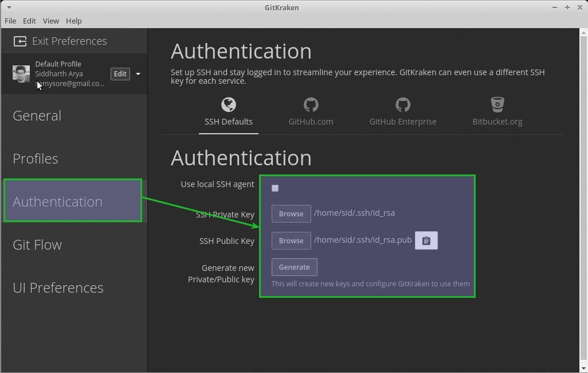The image size is (588, 373).
Task: Minimize the GitKraken window
Action: pos(555,7)
